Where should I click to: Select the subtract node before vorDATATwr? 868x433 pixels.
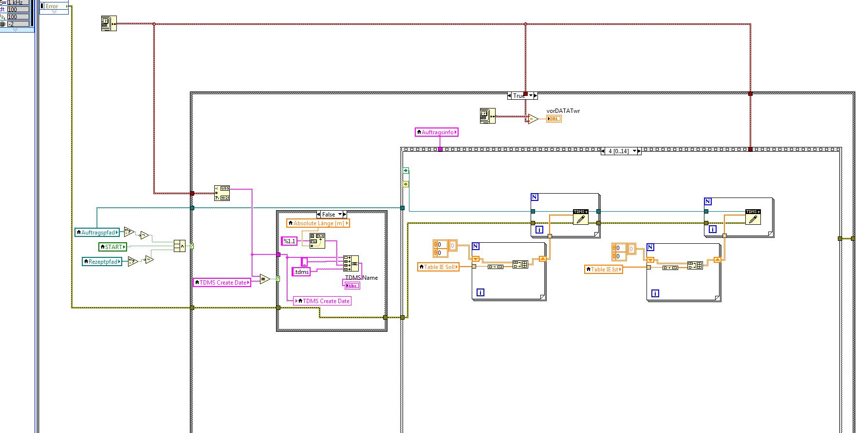[534, 119]
